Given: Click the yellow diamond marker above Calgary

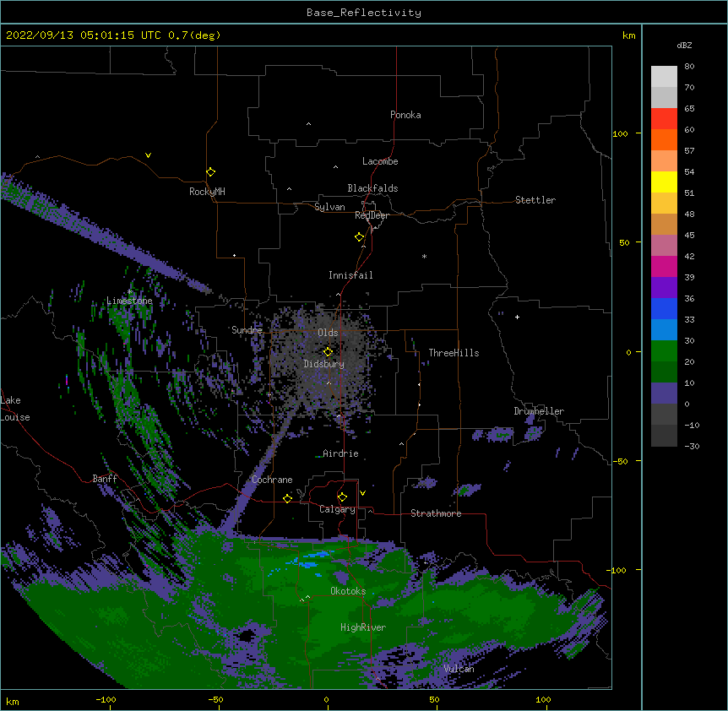Looking at the screenshot, I should coord(342,497).
